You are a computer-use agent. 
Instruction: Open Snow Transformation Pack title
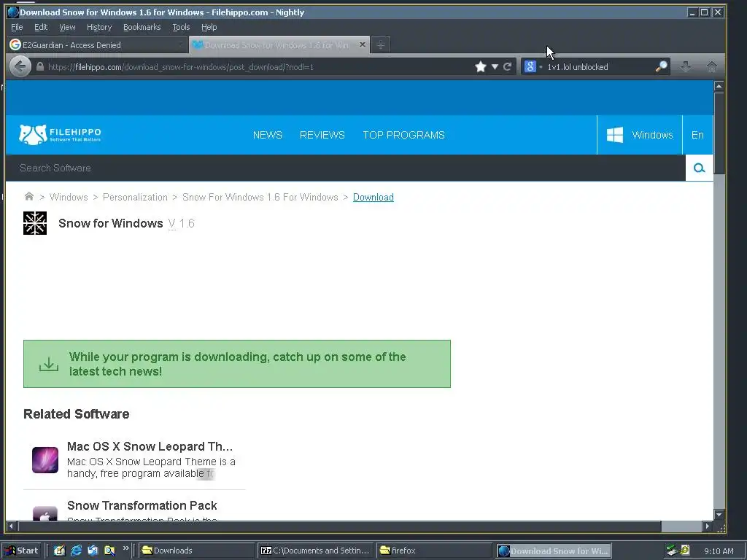[x=142, y=505]
